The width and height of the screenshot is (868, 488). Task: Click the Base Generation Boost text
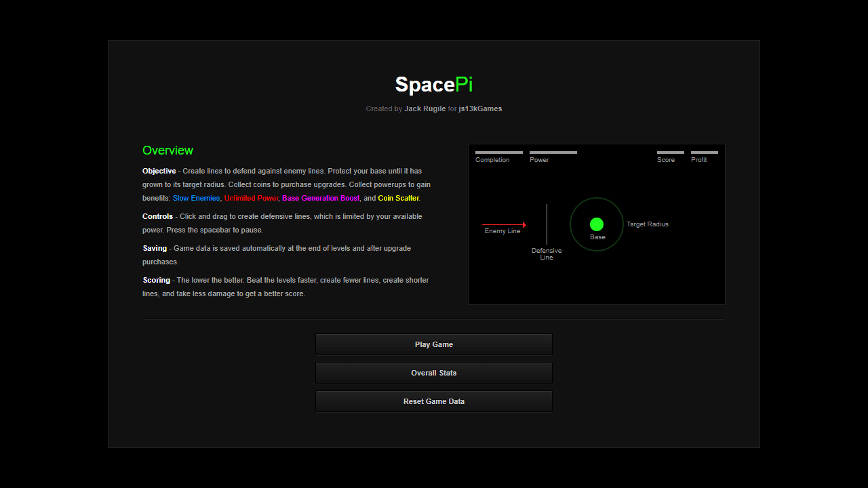(321, 198)
